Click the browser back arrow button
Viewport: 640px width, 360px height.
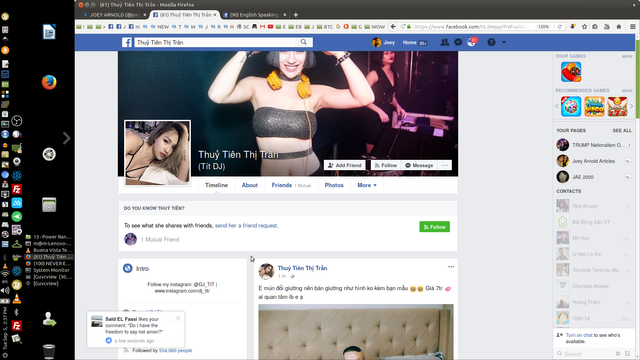393,27
